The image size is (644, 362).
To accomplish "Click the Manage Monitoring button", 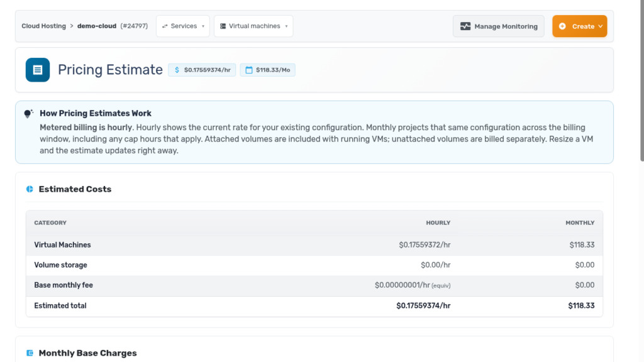I will pyautogui.click(x=499, y=26).
